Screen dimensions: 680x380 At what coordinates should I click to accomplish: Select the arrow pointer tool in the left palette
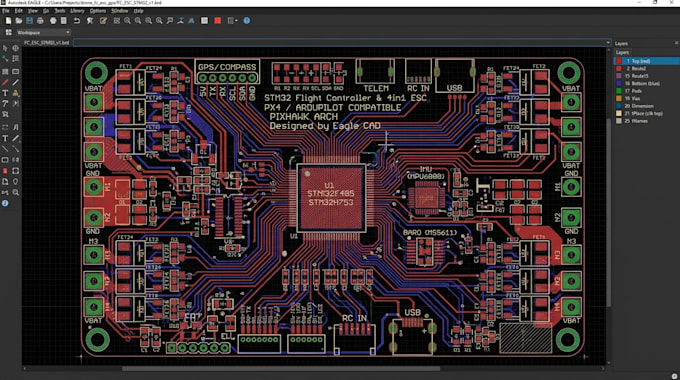pyautogui.click(x=5, y=48)
